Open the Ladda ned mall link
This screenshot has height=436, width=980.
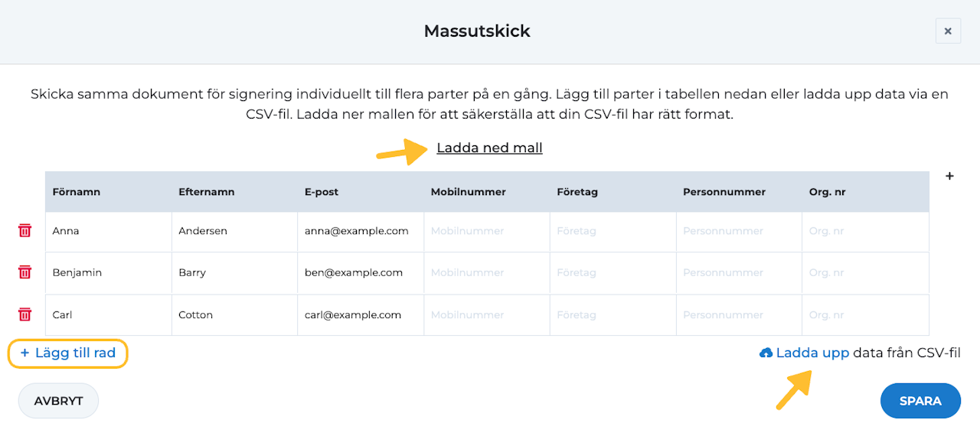tap(489, 148)
